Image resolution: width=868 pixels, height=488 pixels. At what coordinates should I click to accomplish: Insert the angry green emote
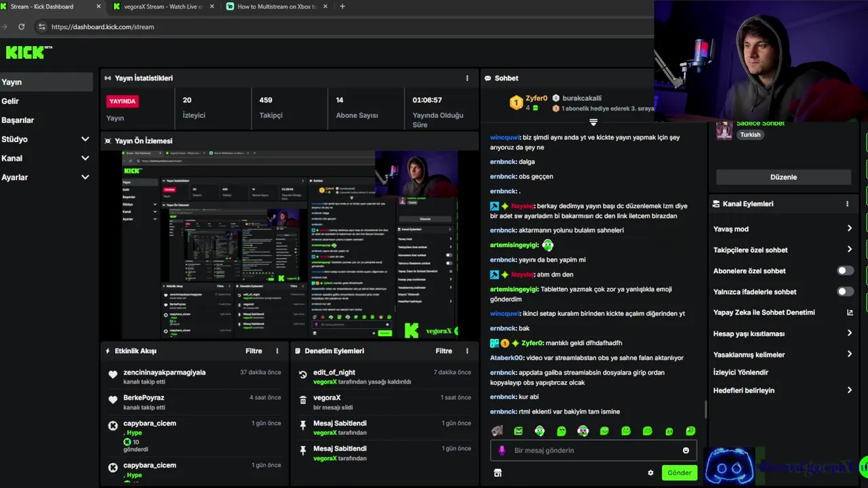tap(518, 431)
